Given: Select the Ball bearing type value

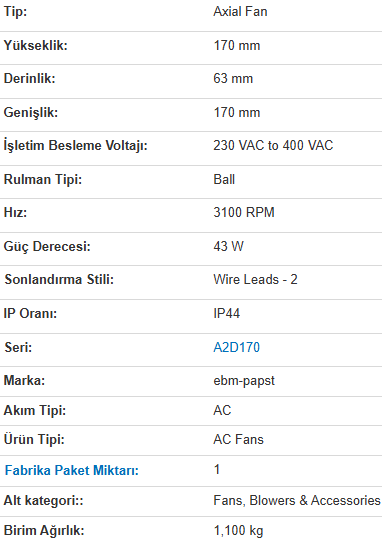Looking at the screenshot, I should point(224,179).
